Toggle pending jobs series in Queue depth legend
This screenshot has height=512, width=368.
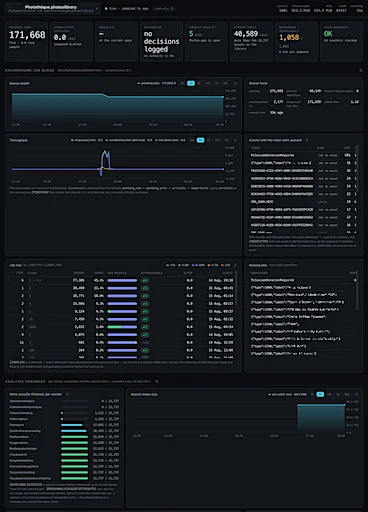coord(157,83)
